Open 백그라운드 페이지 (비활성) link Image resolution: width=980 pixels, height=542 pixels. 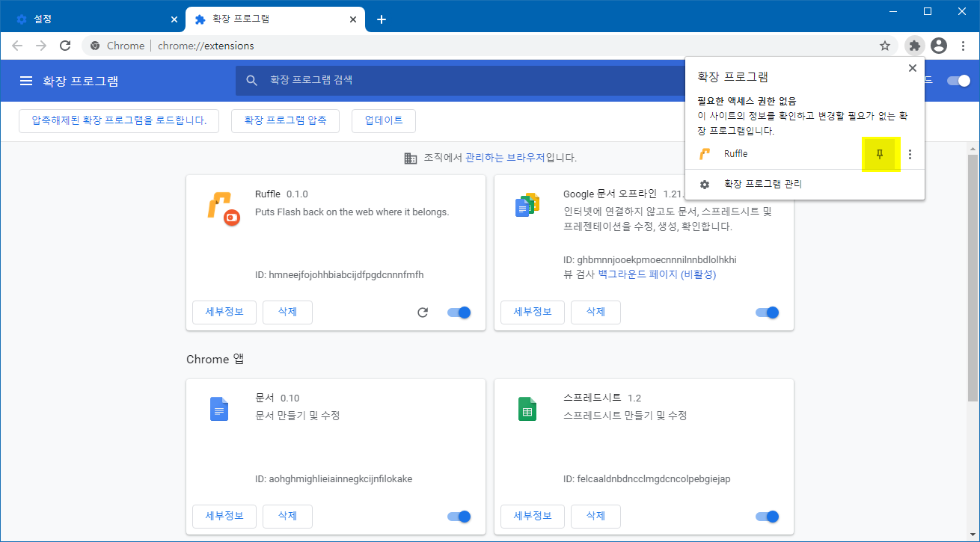(x=658, y=274)
